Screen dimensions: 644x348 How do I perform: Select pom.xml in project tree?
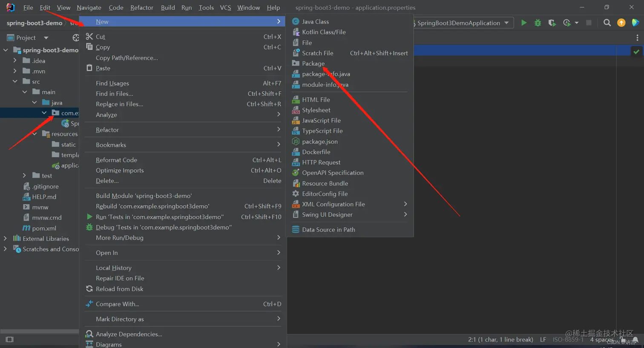tap(44, 228)
